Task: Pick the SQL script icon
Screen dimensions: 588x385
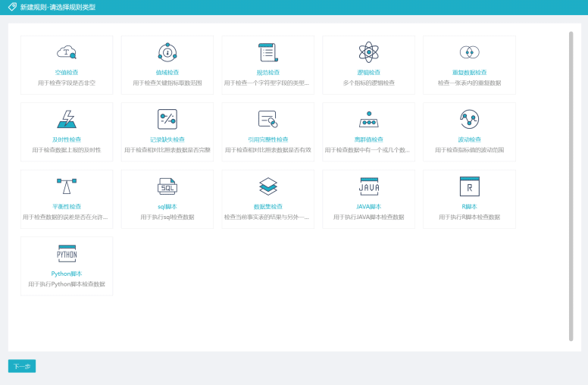Action: (x=167, y=186)
